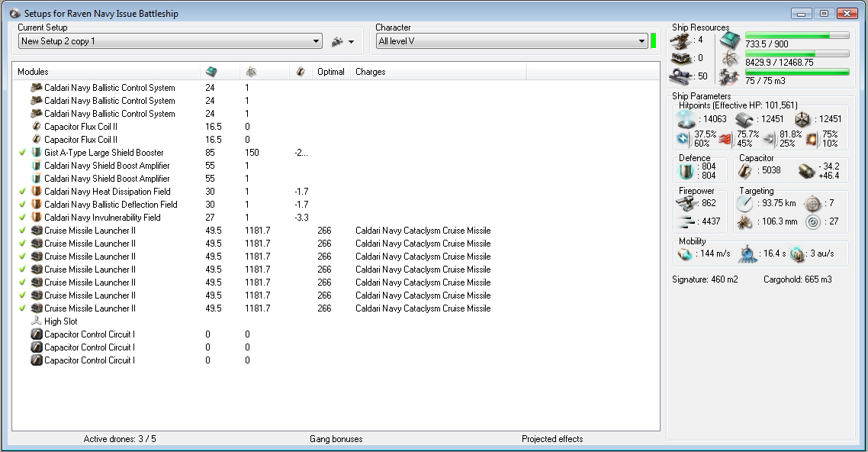Click the thermal resistance icon showing 75.7%

[725, 138]
